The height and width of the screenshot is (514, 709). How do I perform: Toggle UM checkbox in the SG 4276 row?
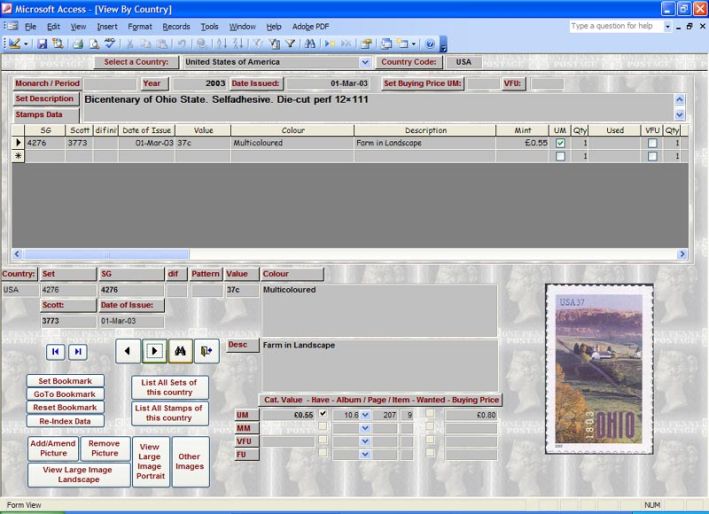(560, 143)
